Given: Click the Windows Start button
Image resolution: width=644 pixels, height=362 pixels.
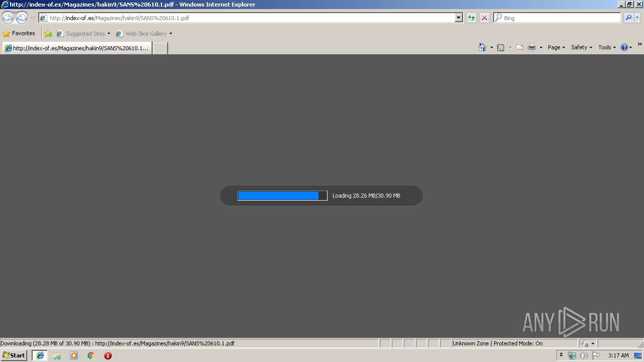Looking at the screenshot, I should 14,355.
